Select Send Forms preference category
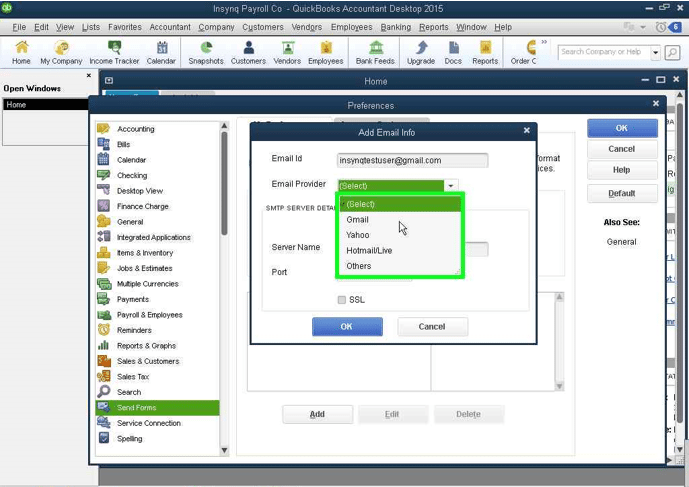The height and width of the screenshot is (487, 689). point(157,407)
